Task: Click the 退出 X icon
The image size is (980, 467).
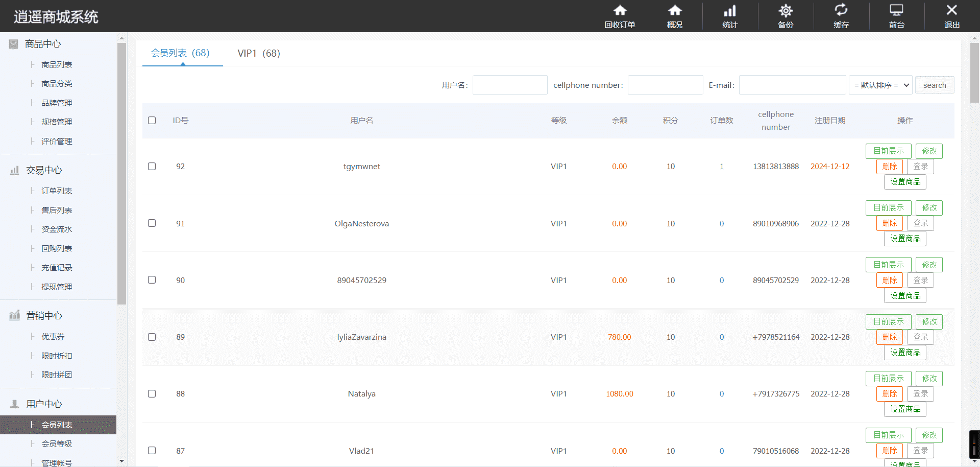Action: [x=952, y=10]
